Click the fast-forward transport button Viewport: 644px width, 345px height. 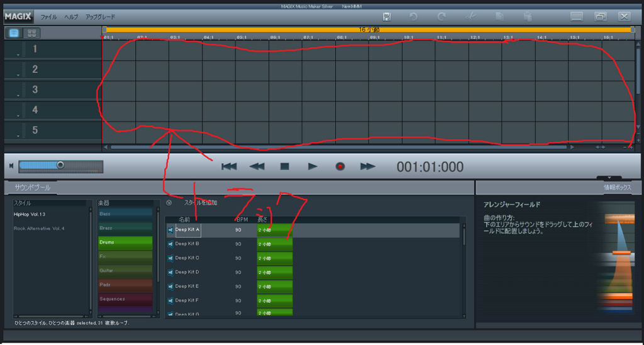pos(367,167)
